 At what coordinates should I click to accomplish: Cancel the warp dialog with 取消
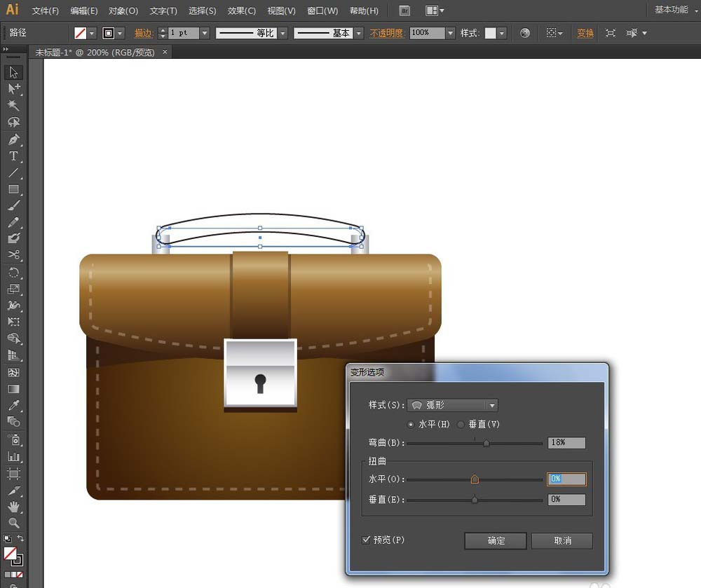(562, 540)
